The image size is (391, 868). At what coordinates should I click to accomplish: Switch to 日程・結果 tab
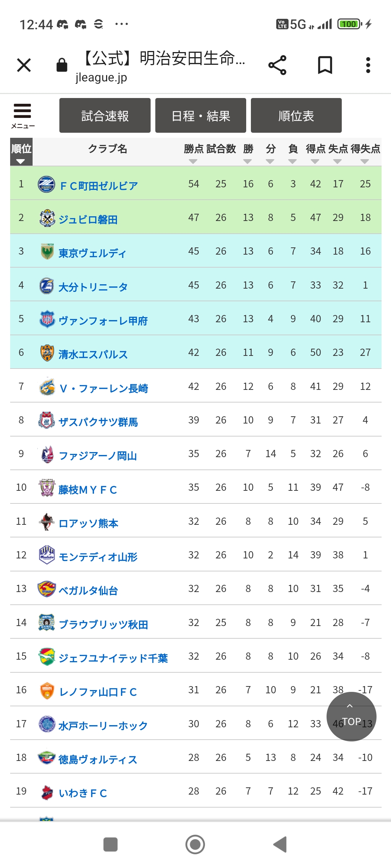click(x=201, y=115)
